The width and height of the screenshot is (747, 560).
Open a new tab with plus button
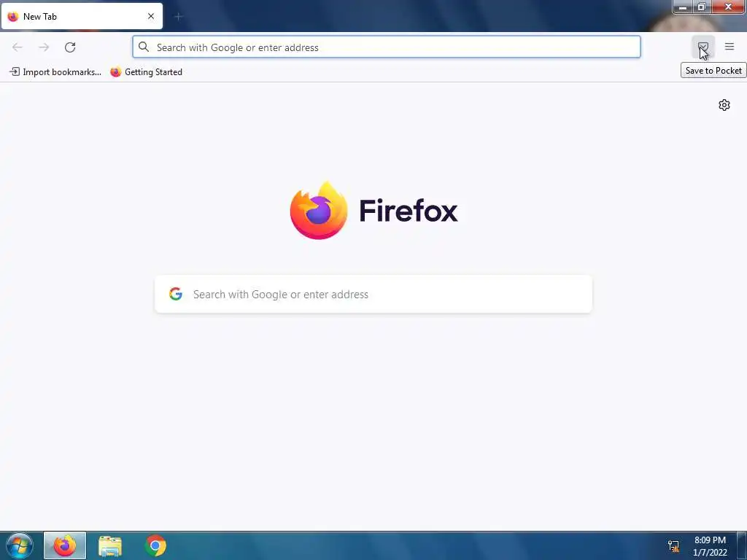click(179, 17)
